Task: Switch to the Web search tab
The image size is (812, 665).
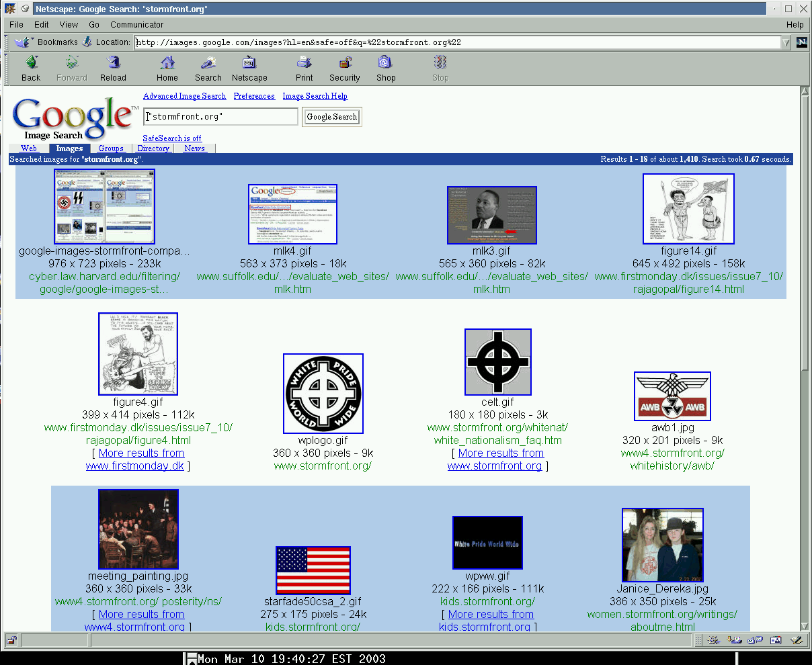Action: [x=29, y=148]
